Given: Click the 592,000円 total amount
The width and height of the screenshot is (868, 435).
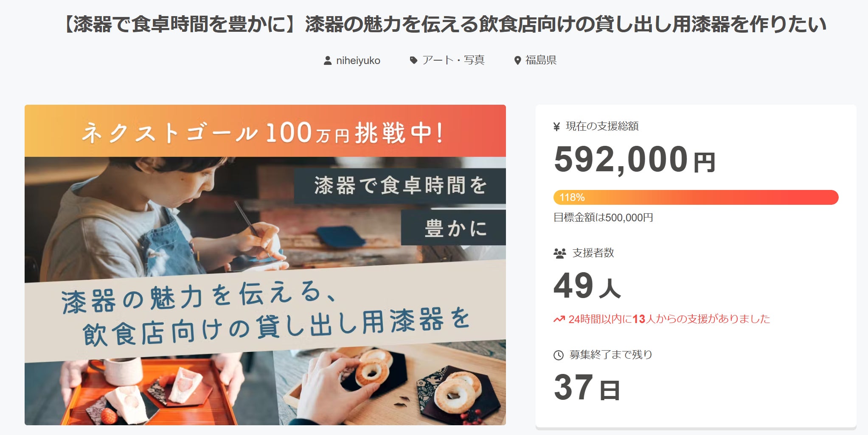Looking at the screenshot, I should (635, 159).
